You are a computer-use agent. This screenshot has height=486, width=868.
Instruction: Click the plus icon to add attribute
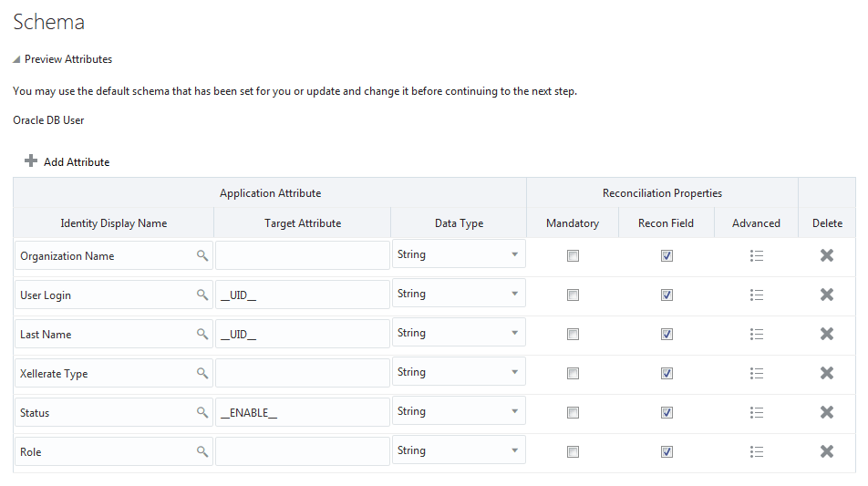[x=31, y=161]
